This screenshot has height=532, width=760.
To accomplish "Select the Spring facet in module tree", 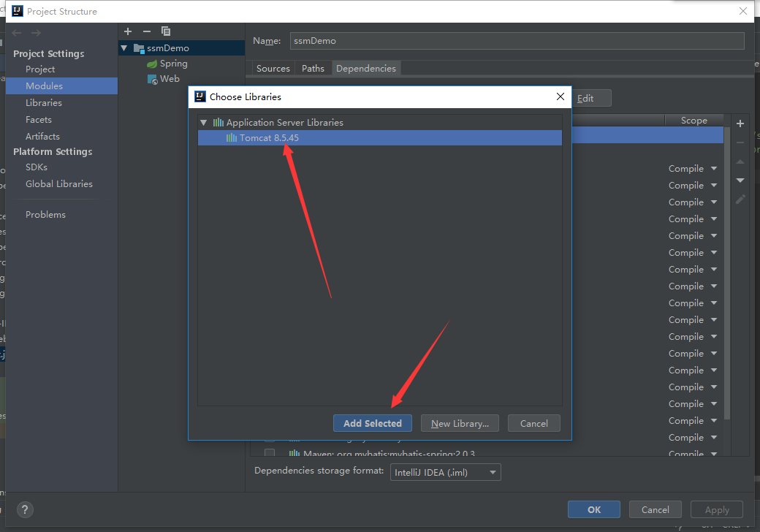I will pyautogui.click(x=173, y=64).
